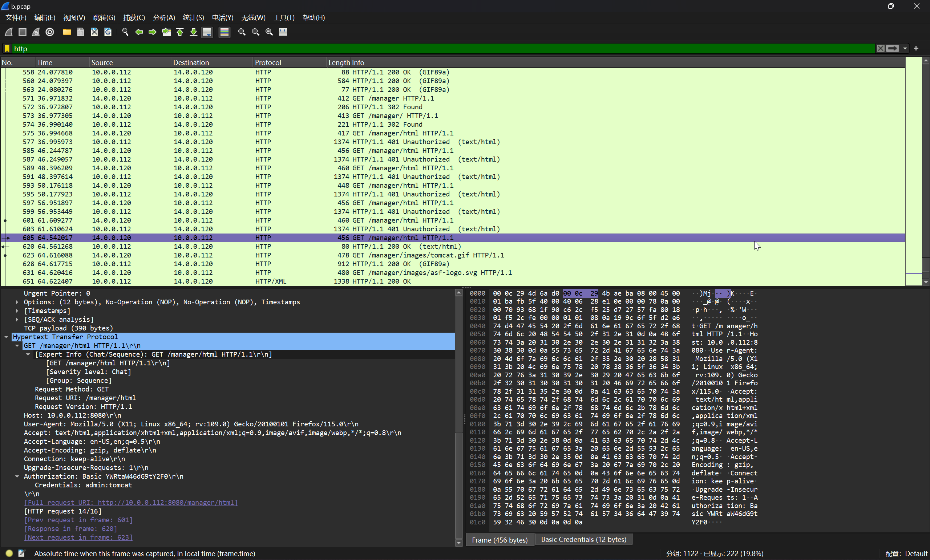
Task: Start capturing packets with the shark fin icon
Action: click(x=9, y=32)
